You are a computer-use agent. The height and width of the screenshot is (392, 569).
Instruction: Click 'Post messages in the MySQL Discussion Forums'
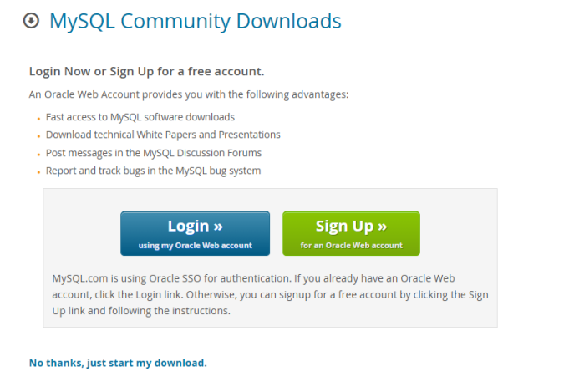[x=154, y=153]
